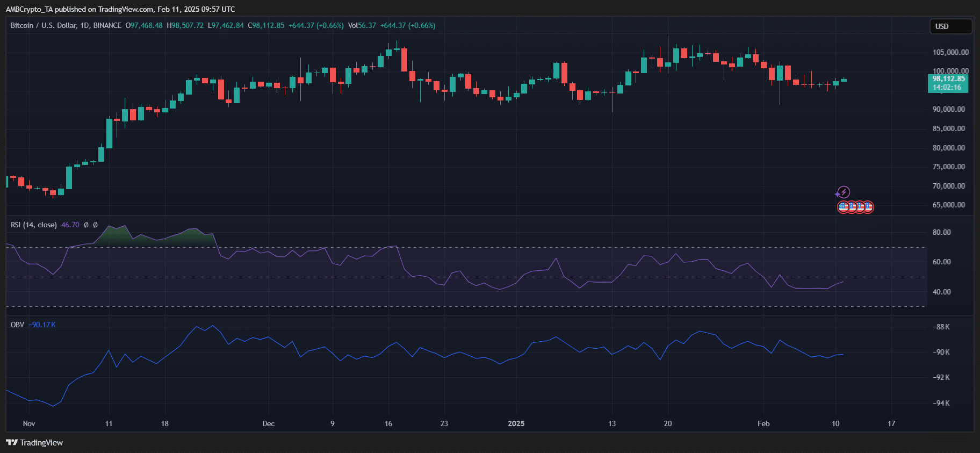This screenshot has width=980, height=453.
Task: Click the OBV −94K scale label
Action: [941, 403]
